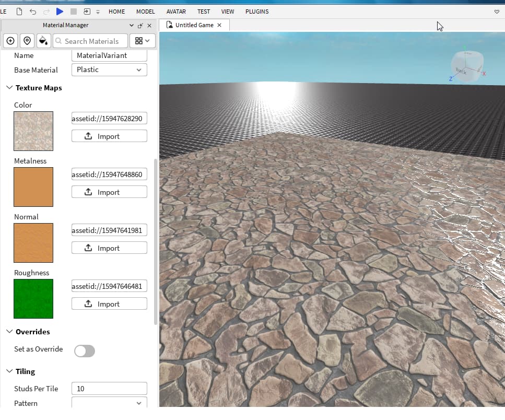Screen dimensions: 505x420
Task: Click Import under the Normal texture map
Action: [109, 248]
